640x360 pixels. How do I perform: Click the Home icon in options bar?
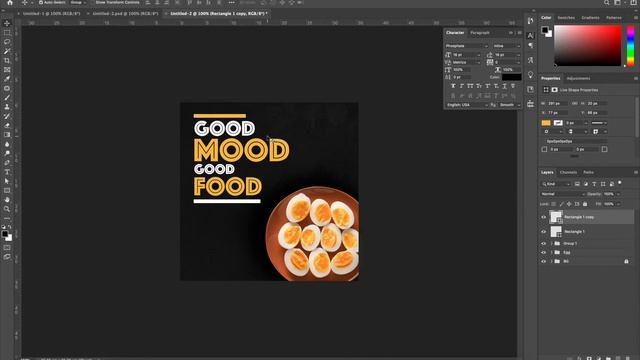10,2
